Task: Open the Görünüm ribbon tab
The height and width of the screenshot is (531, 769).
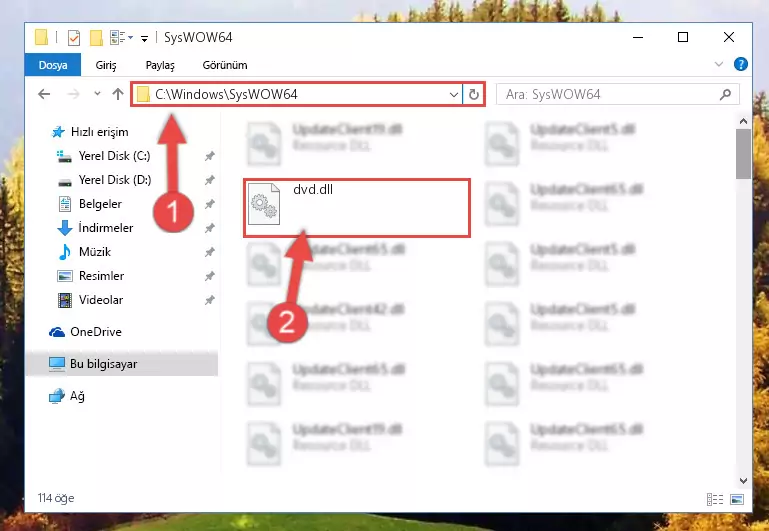Action: [x=225, y=65]
